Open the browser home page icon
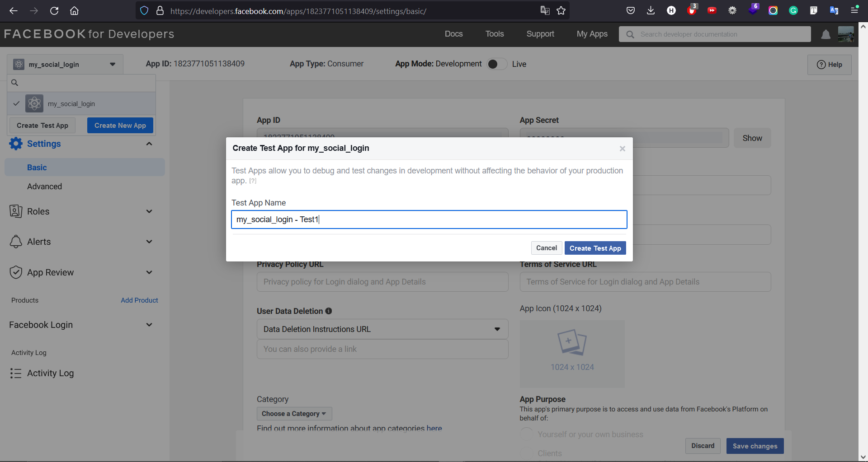Screen dimensions: 868x462 pyautogui.click(x=75, y=11)
